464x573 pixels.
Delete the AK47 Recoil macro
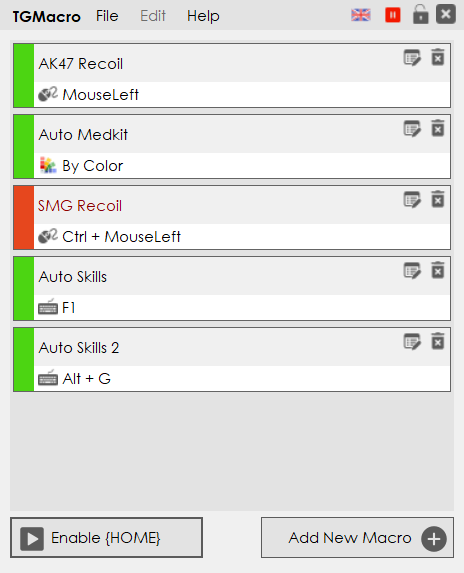438,57
